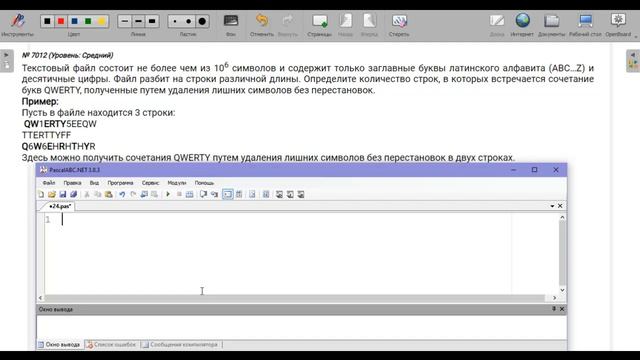Switch to the Доска board view
The image size is (640, 360).
(x=497, y=24)
